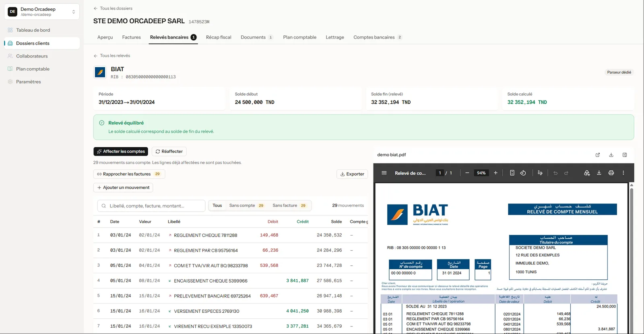Go to Dossiers clients in sidebar
644x334 pixels.
(42, 43)
